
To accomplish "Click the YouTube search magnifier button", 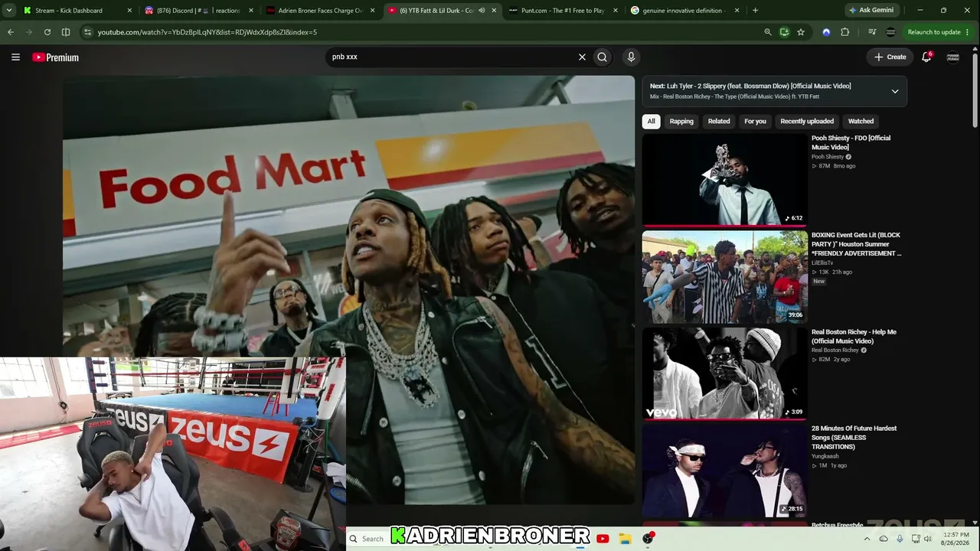I will point(603,57).
